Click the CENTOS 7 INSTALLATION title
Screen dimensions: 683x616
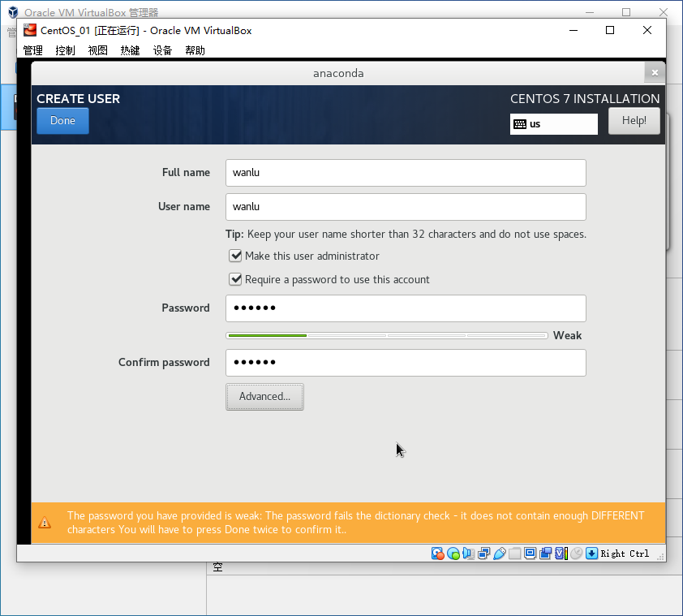click(585, 99)
